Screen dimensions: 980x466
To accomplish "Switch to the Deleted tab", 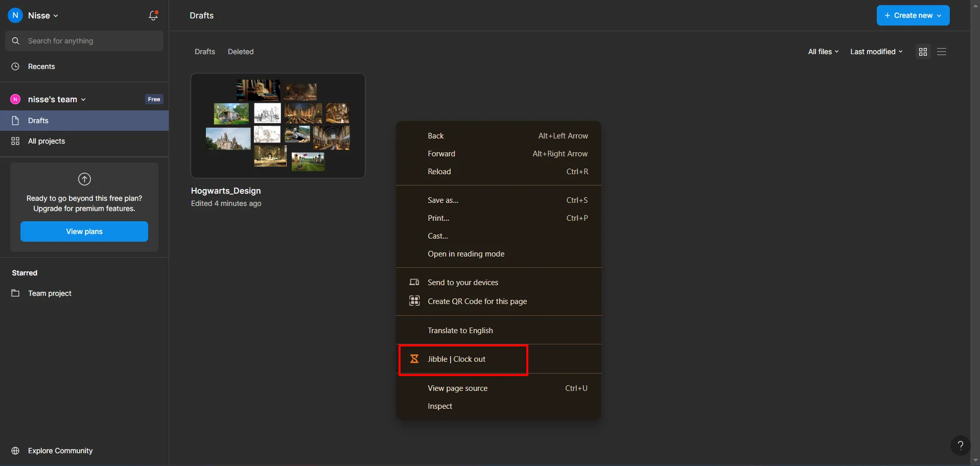I will pyautogui.click(x=241, y=52).
